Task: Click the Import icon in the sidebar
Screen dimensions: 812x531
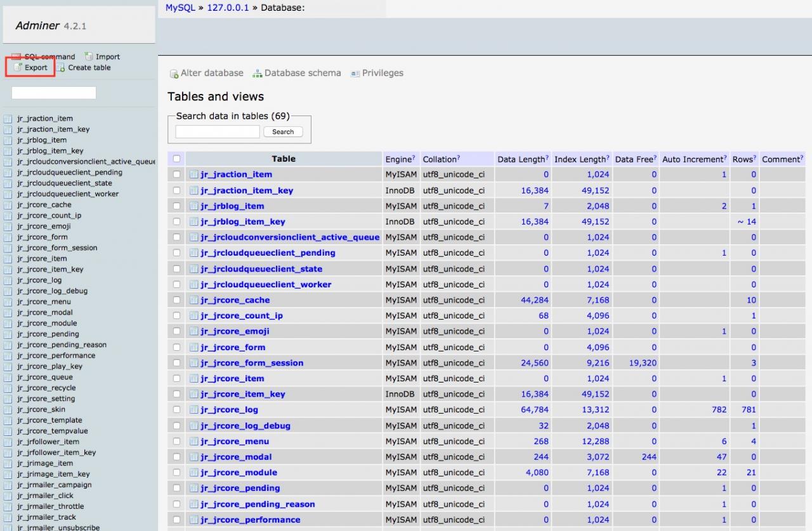Action: (89, 56)
